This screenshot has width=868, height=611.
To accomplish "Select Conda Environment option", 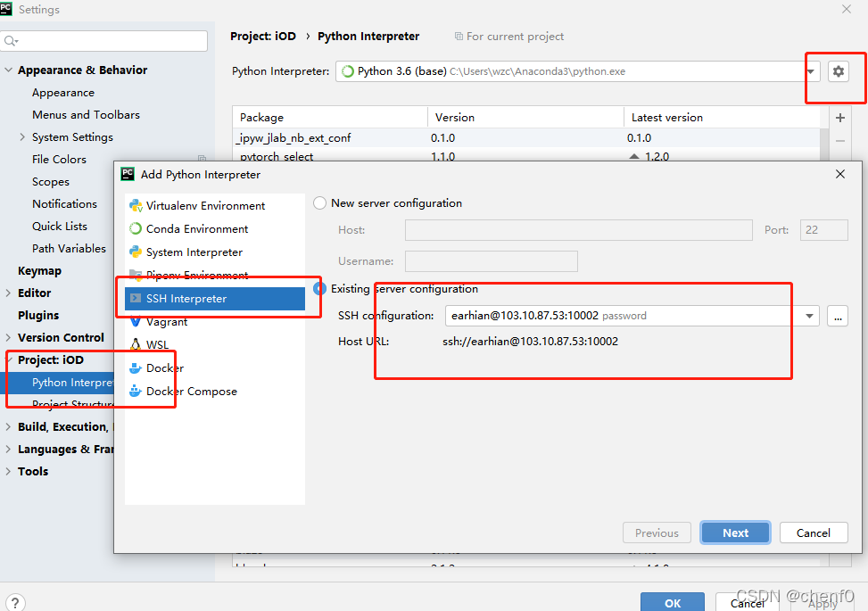I will pyautogui.click(x=215, y=228).
